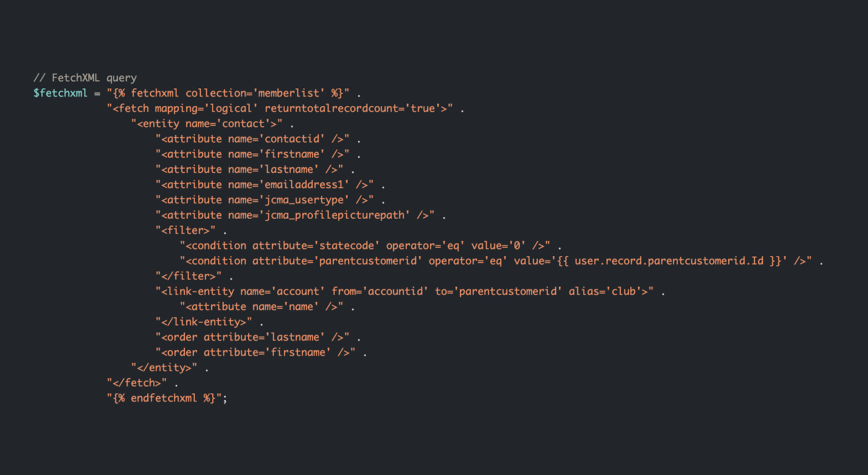The height and width of the screenshot is (475, 868).
Task: Click the entity name='contact' line
Action: click(x=206, y=124)
